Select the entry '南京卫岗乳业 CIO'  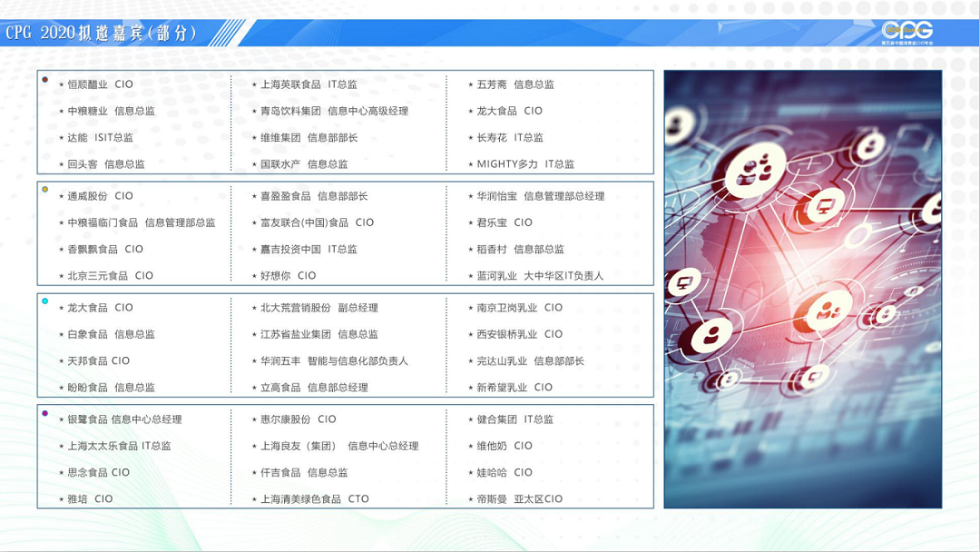(519, 308)
